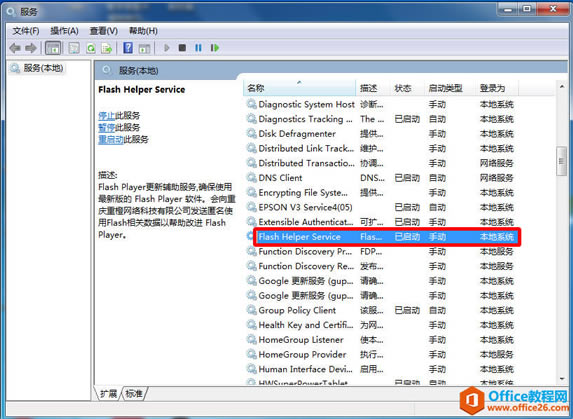573x419 pixels.
Task: Click the Refresh toolbar icon
Action: (91, 48)
